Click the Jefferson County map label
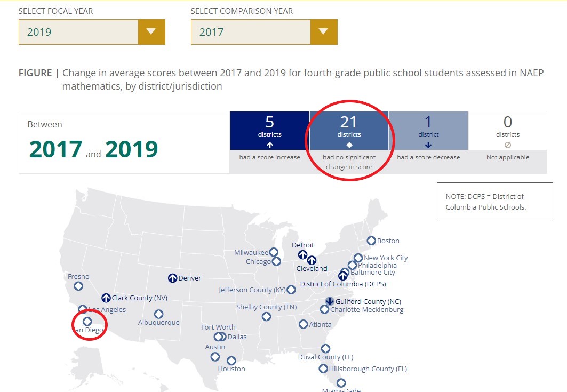Viewport: 567px width, 392px height. (x=252, y=290)
